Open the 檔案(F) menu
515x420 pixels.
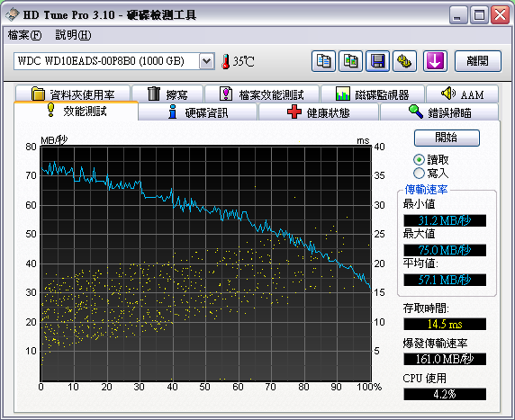(x=24, y=35)
